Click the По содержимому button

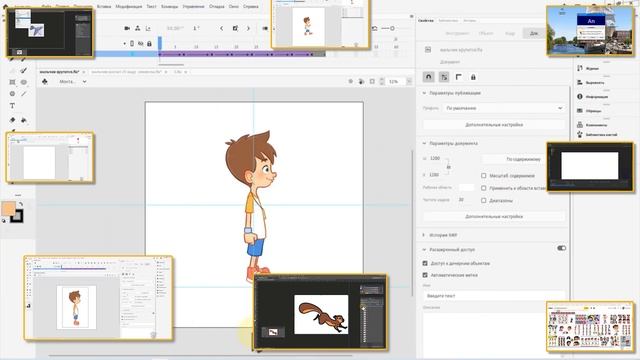pyautogui.click(x=523, y=159)
